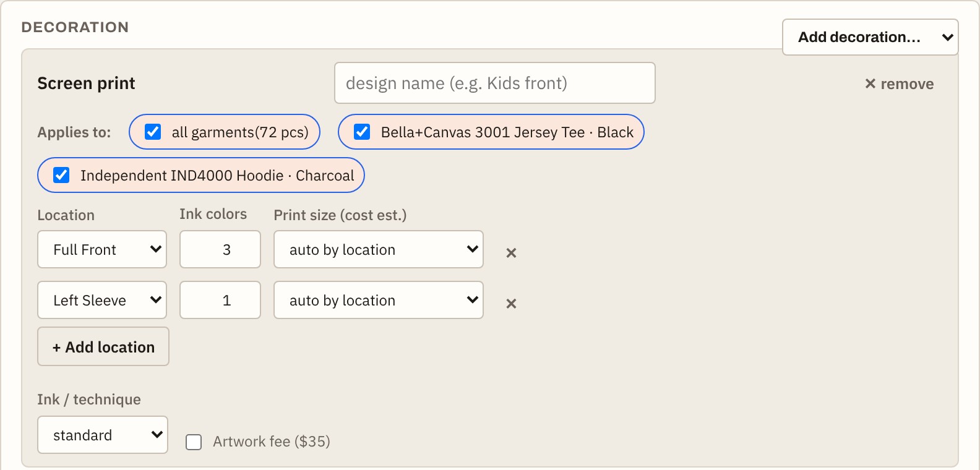Remove the Screen print decoration
Screen dimensions: 980x470
[x=899, y=83]
